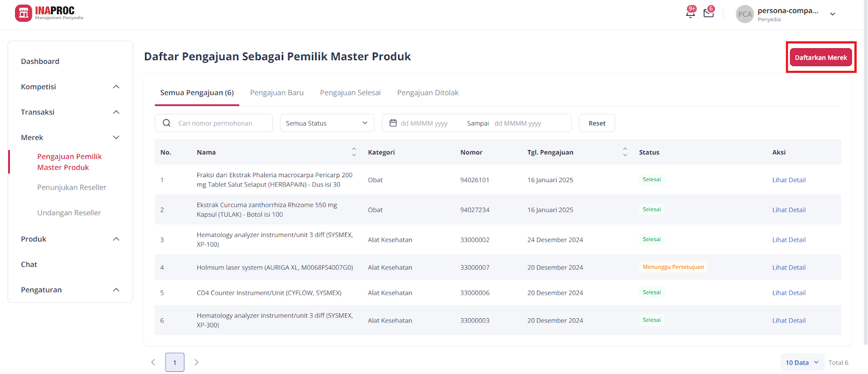Open the inbox mail icon
The image size is (868, 374).
pyautogui.click(x=709, y=13)
